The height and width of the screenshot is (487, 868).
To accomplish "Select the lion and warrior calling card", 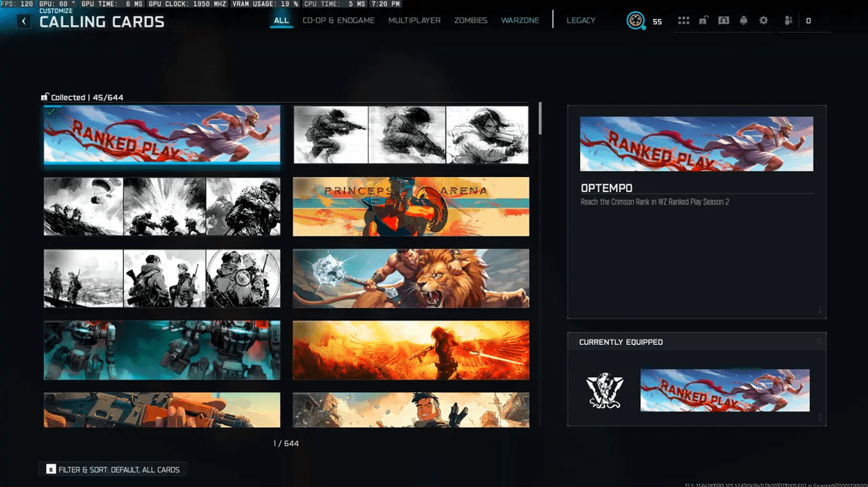I will [411, 278].
